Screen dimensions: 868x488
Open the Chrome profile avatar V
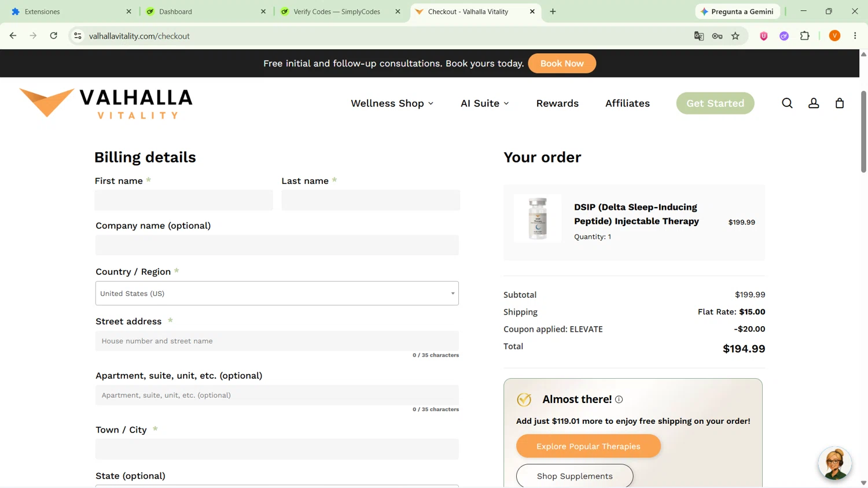[x=834, y=36]
